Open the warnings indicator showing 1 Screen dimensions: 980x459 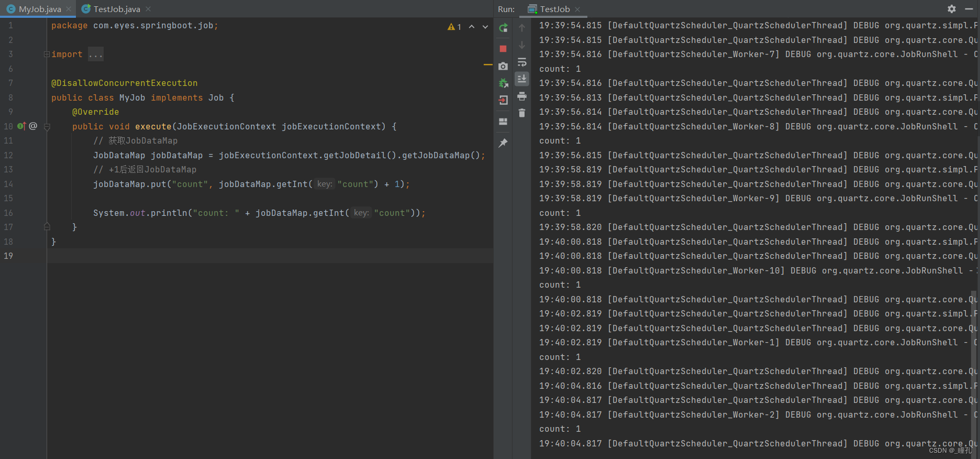click(x=454, y=27)
